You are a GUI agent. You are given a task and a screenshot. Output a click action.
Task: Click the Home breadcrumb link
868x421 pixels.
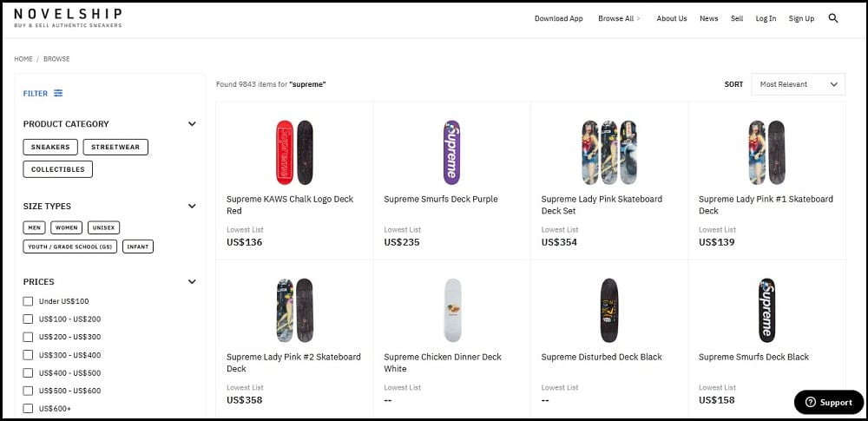coord(23,59)
